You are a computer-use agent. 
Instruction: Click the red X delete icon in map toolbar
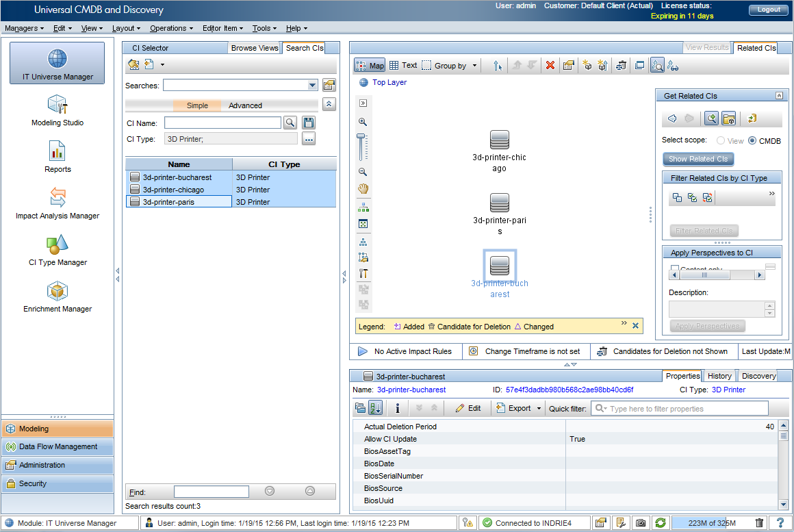tap(550, 65)
